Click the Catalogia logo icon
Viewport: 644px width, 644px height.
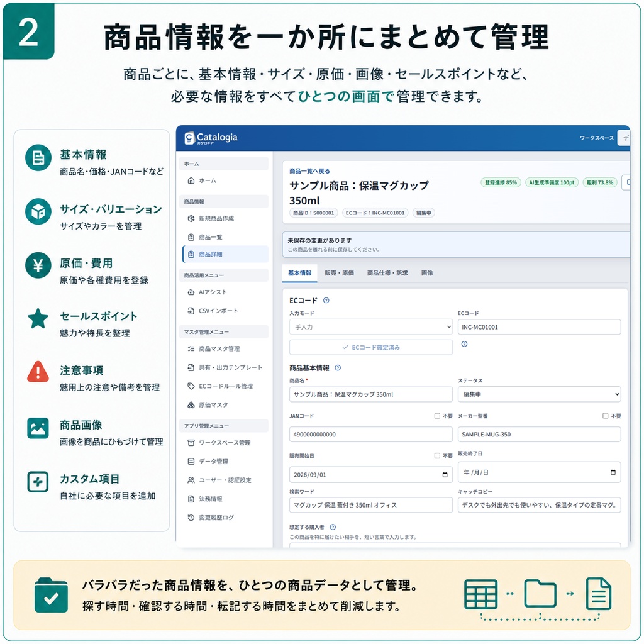tap(189, 138)
